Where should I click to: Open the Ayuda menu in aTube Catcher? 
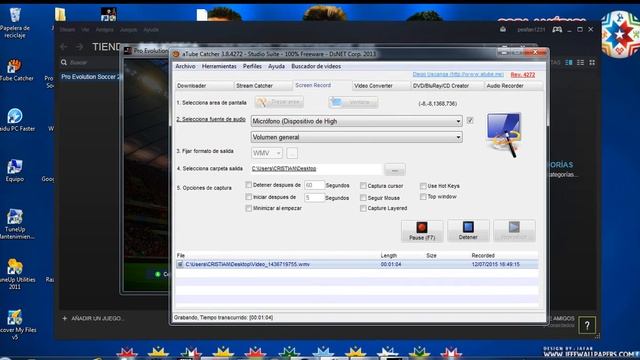pos(276,66)
